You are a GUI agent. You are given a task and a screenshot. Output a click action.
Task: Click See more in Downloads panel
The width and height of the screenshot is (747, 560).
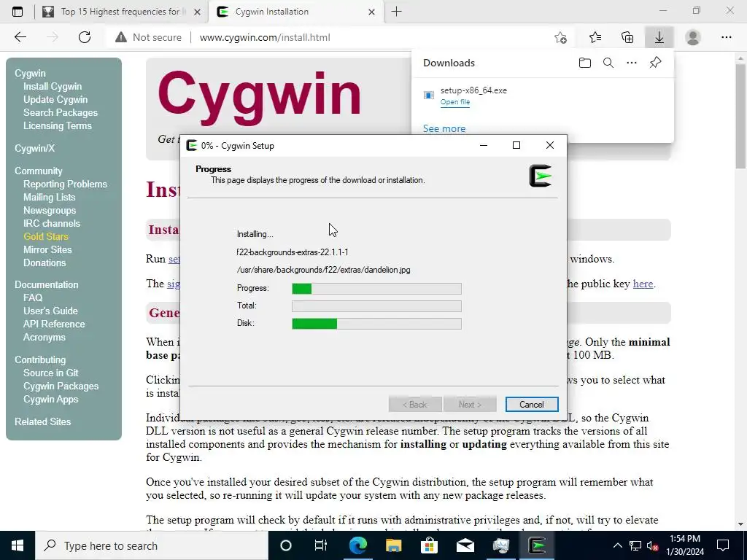[x=444, y=128]
